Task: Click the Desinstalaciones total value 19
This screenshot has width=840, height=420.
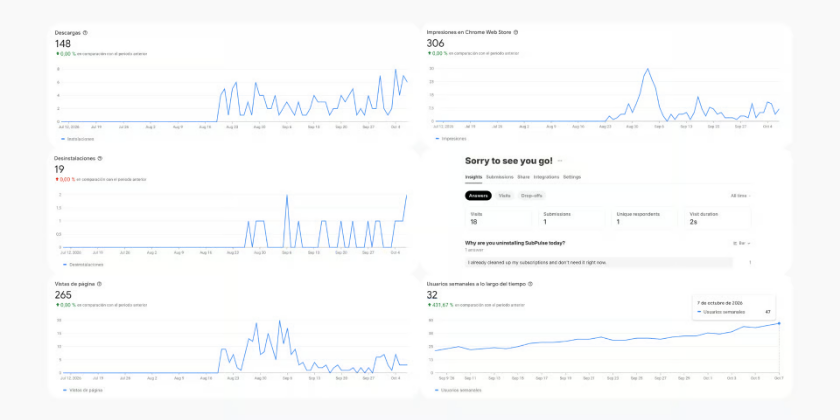Action: (59, 170)
